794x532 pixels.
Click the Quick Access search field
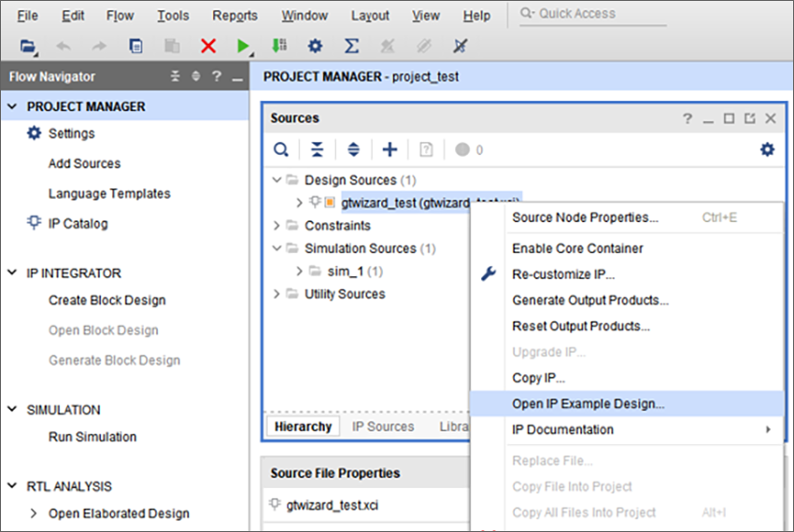[593, 14]
